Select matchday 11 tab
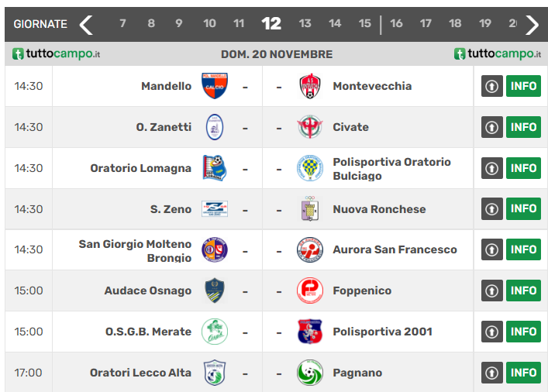This screenshot has width=548, height=392. 239,24
